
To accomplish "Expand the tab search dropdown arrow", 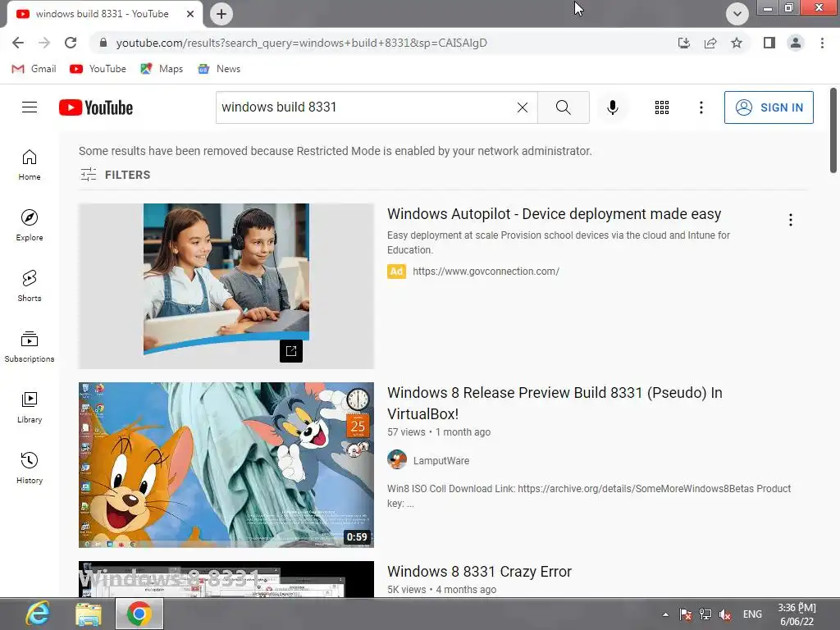I will [737, 14].
